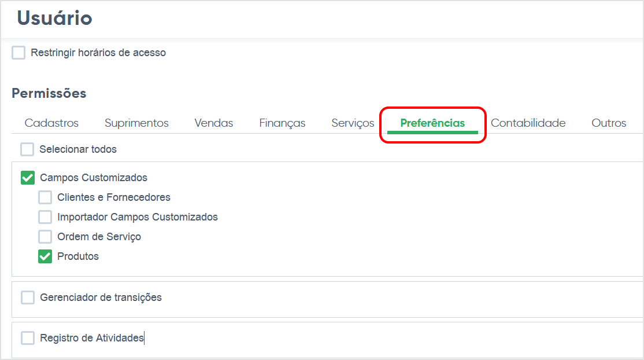Switch to the Cadastros tab
Image resolution: width=644 pixels, height=360 pixels.
(x=51, y=123)
